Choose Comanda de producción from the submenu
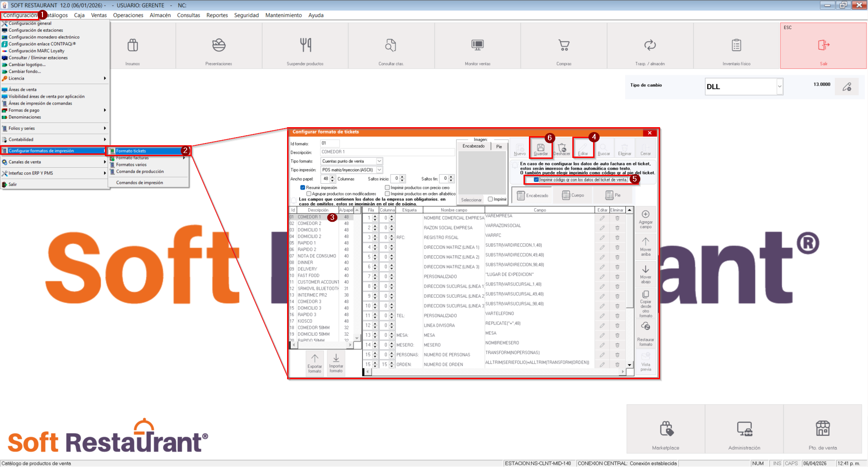The image size is (868, 467). point(149,172)
